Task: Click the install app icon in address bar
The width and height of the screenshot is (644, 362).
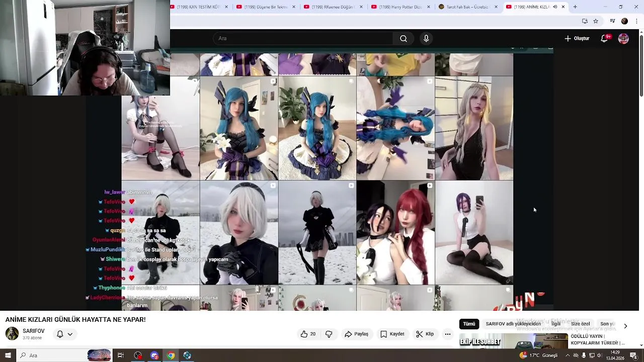Action: tap(585, 21)
